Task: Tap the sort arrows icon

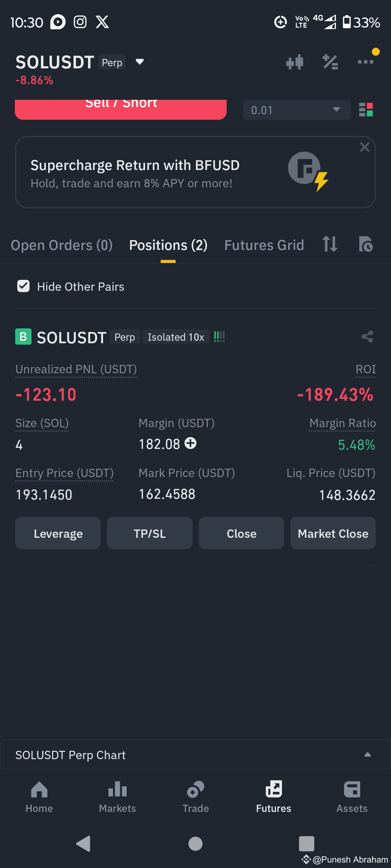Action: (x=330, y=244)
